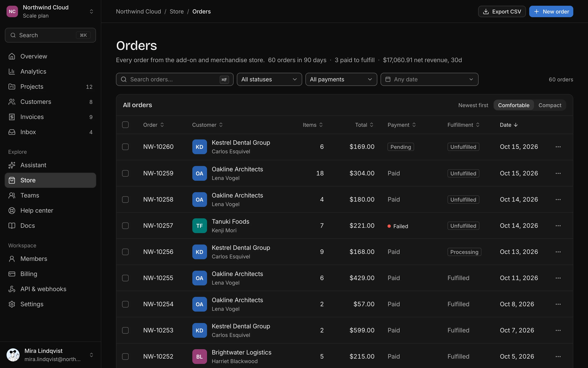The height and width of the screenshot is (368, 588).
Task: Check the box for order NW-10255
Action: pyautogui.click(x=125, y=278)
